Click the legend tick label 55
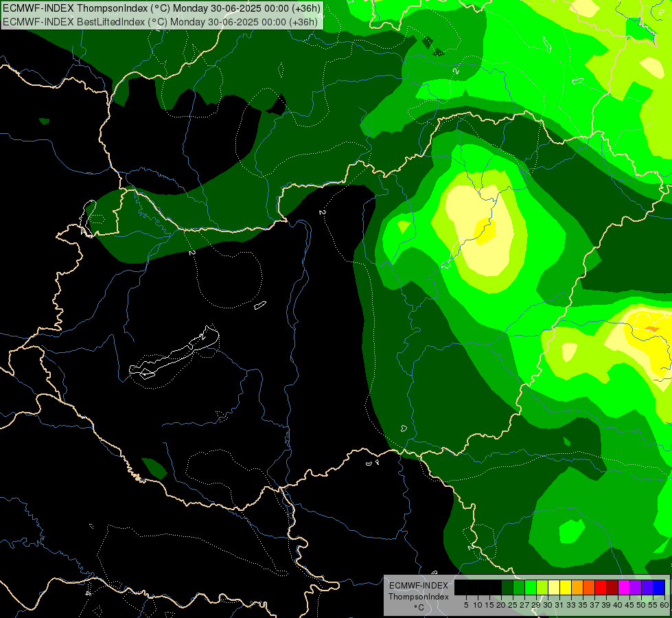Image resolution: width=672 pixels, height=618 pixels. pyautogui.click(x=653, y=605)
